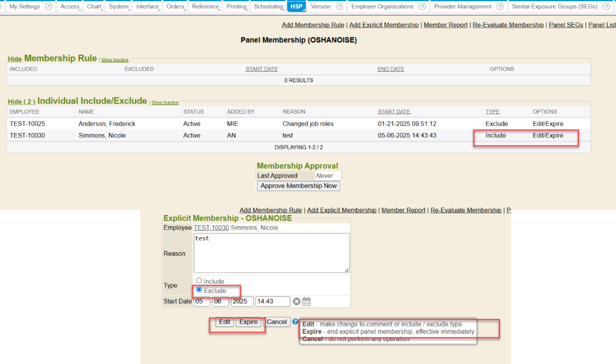
Task: Click the arrow icon next to My Settings
Action: coord(49,7)
